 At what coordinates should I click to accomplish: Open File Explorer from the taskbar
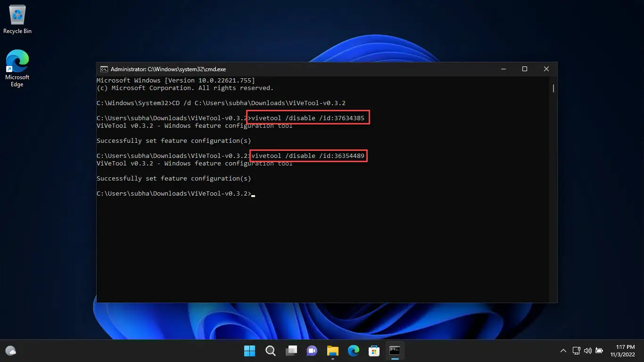pos(333,351)
